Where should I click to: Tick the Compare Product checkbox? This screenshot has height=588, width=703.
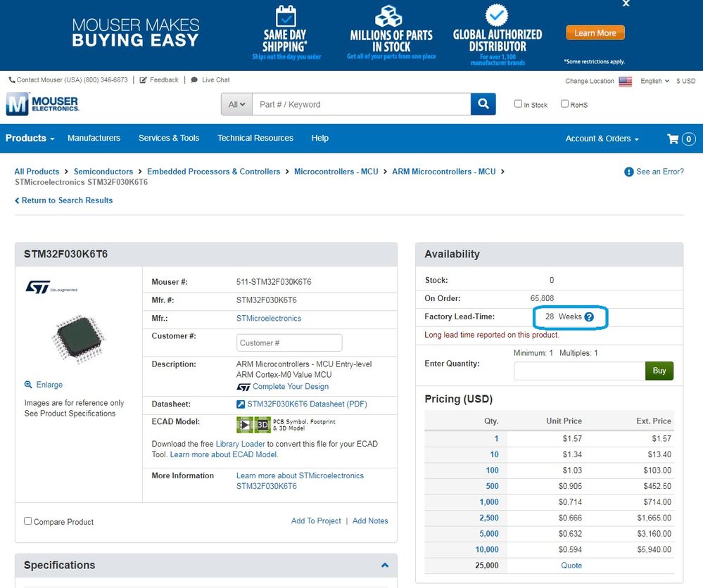[28, 520]
